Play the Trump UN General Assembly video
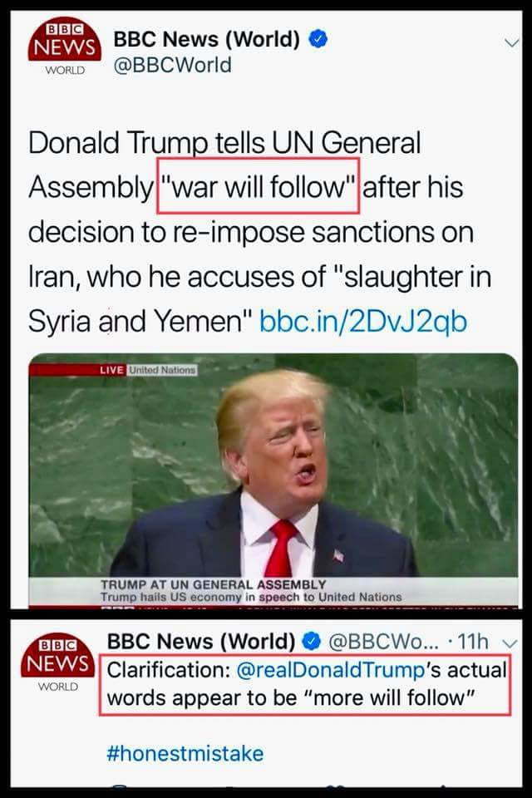The width and height of the screenshot is (532, 798). [273, 480]
